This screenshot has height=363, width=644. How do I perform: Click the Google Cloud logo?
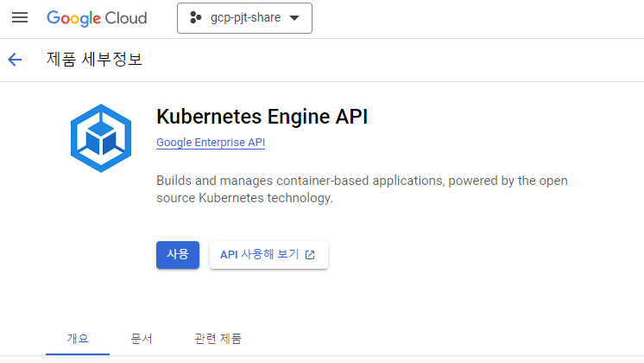coord(97,18)
